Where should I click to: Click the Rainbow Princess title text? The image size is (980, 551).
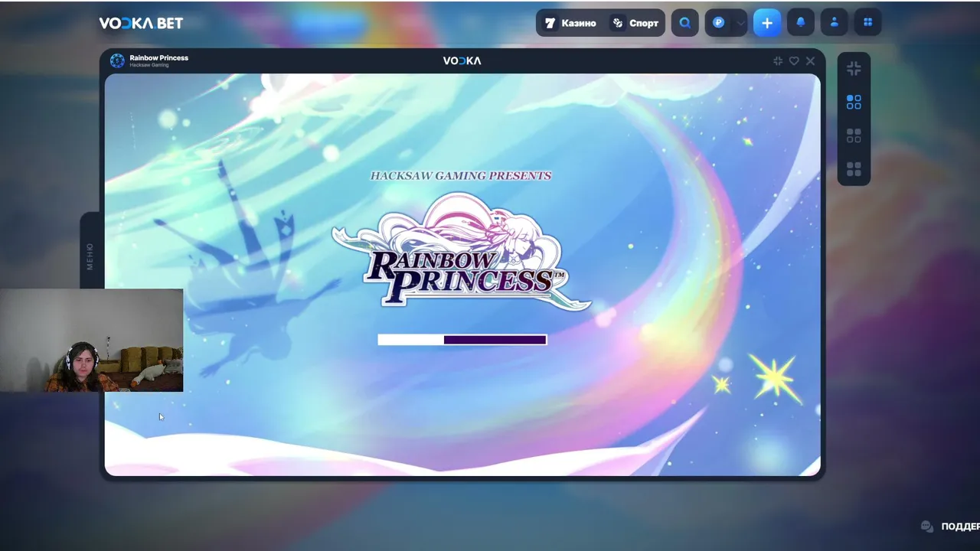[x=158, y=57]
